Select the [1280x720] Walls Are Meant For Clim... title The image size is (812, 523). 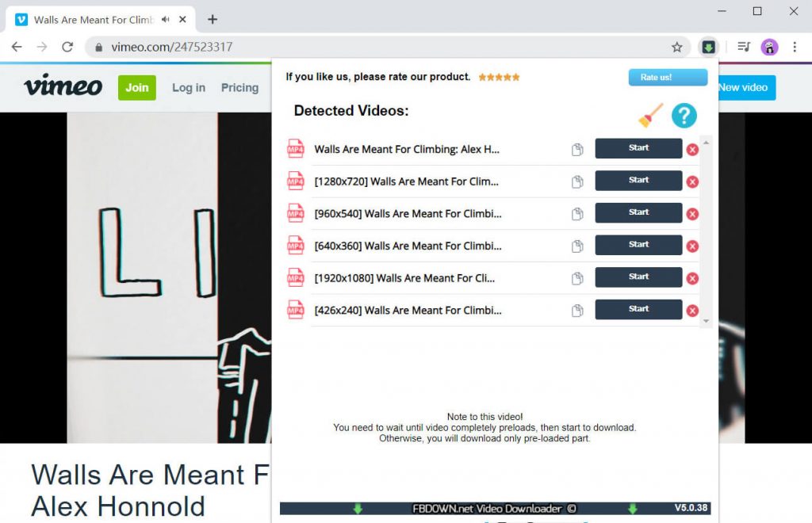coord(406,181)
